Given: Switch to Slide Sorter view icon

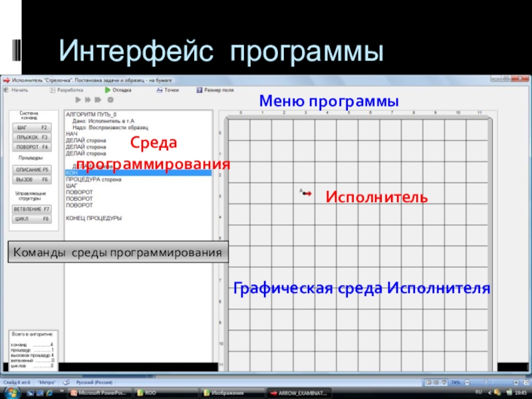Looking at the screenshot, I should [436, 382].
